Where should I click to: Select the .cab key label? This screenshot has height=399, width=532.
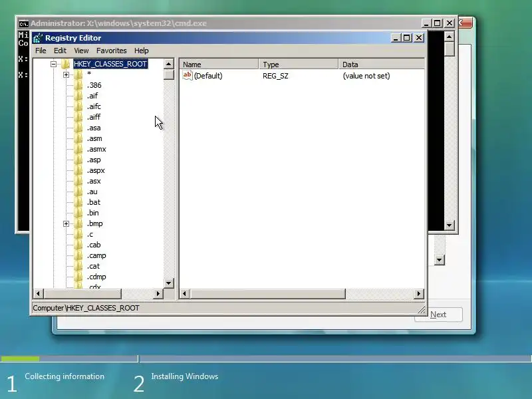[x=94, y=245]
